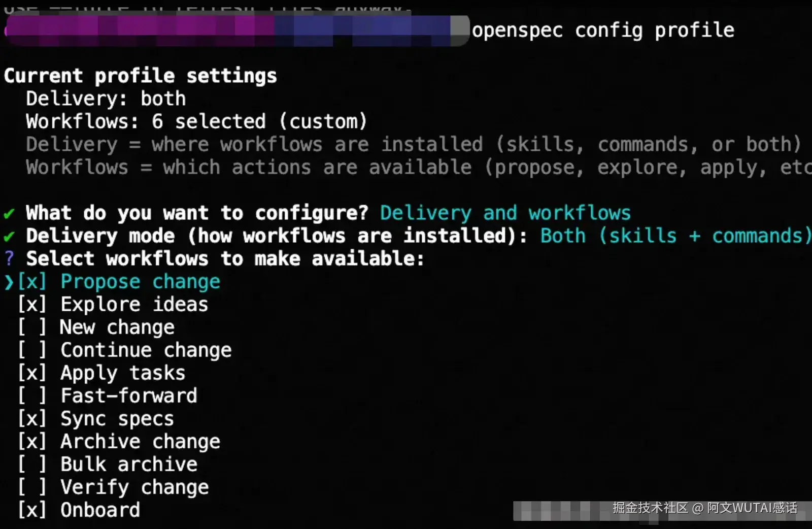Click the 'openspec config profile' command text
The height and width of the screenshot is (529, 812).
603,30
